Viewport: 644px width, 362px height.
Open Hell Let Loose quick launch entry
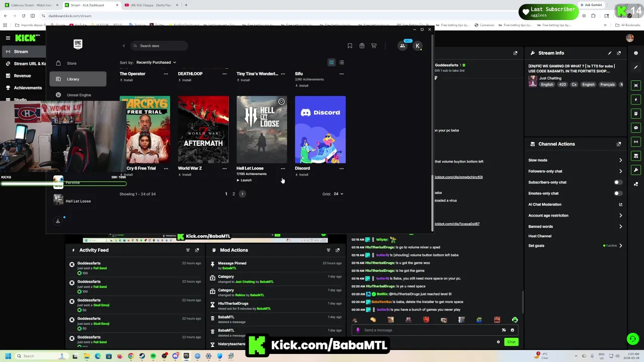73,201
